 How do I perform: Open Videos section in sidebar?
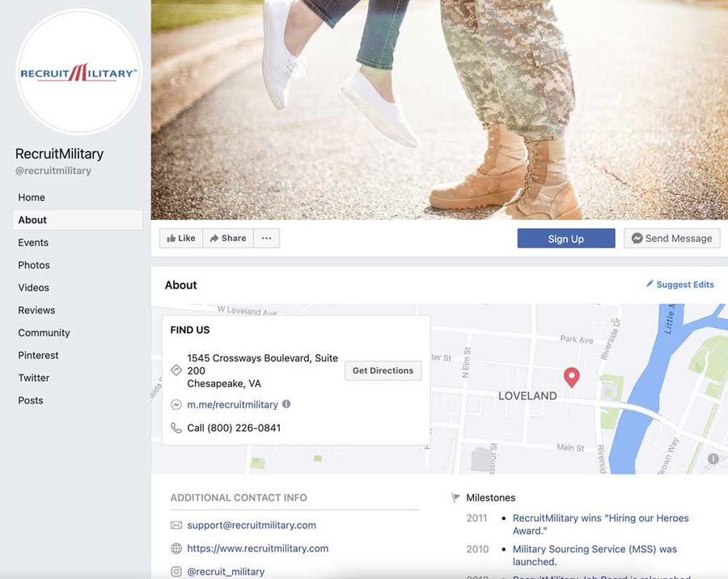pyautogui.click(x=33, y=287)
